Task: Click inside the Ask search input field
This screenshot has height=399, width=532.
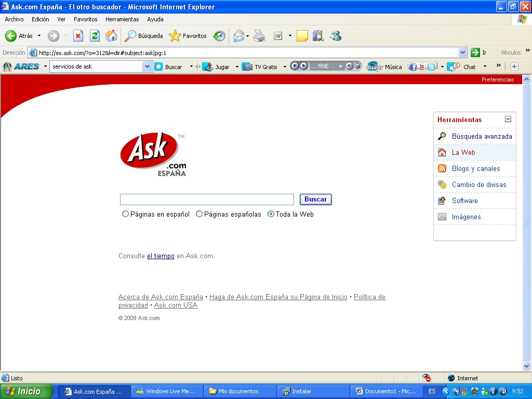Action: tap(206, 199)
